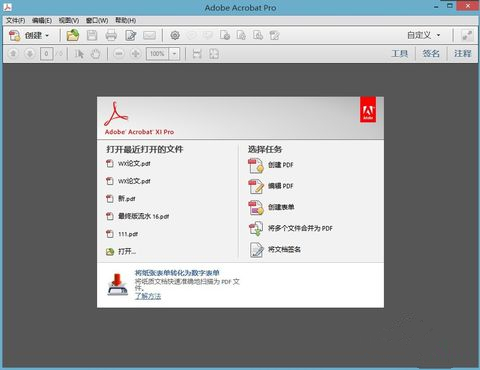The image size is (480, 370).
Task: Click the save floppy disk icon
Action: coord(92,35)
